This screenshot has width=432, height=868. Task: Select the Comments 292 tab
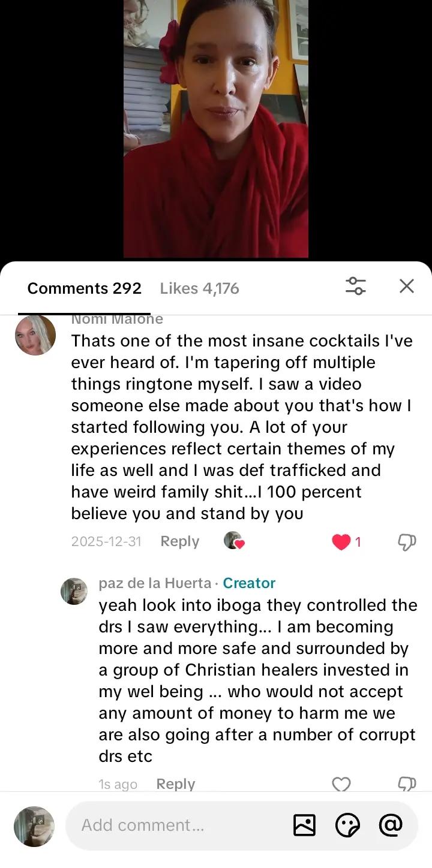coord(85,288)
